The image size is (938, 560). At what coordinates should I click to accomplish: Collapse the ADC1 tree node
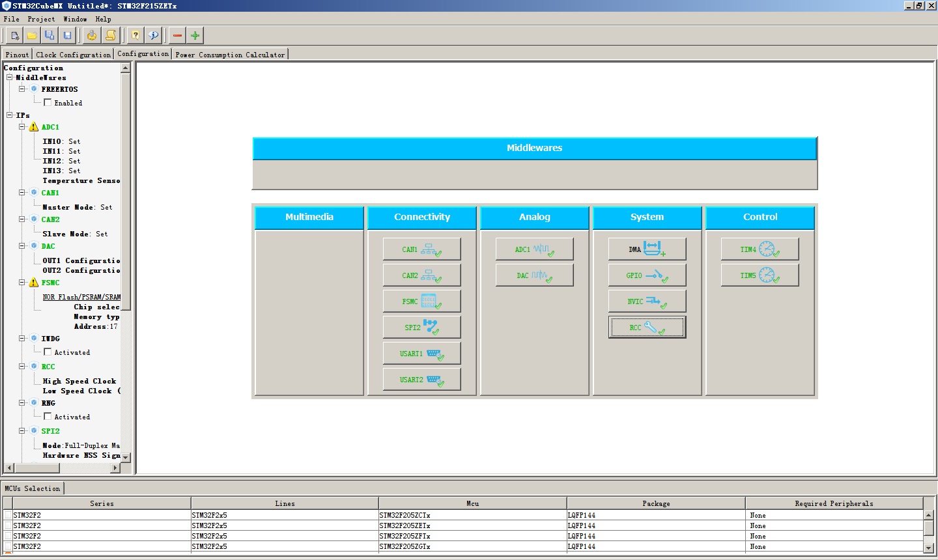[x=21, y=127]
